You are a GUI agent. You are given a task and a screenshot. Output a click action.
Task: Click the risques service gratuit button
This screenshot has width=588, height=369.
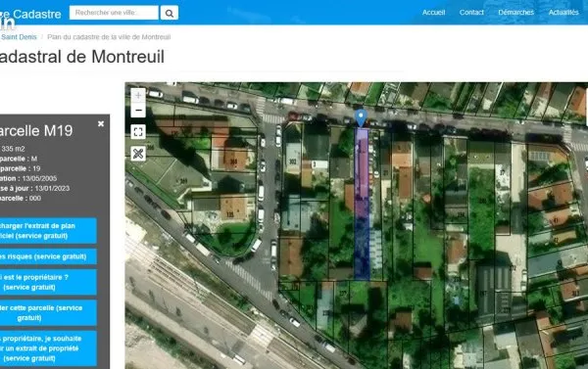point(48,256)
